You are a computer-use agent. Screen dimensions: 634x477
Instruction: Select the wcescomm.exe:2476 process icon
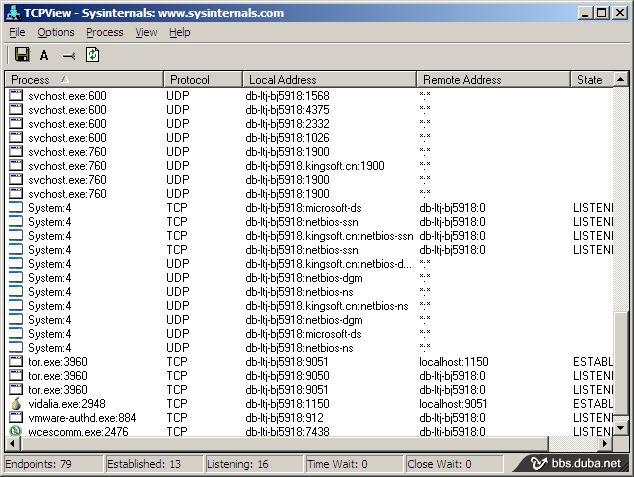tap(16, 431)
